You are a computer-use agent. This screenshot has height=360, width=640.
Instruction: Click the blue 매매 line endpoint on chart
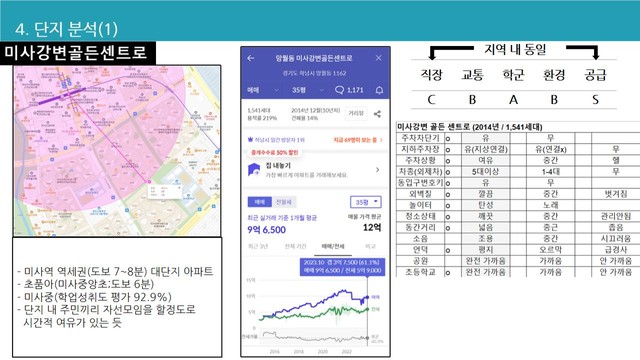pos(367,297)
